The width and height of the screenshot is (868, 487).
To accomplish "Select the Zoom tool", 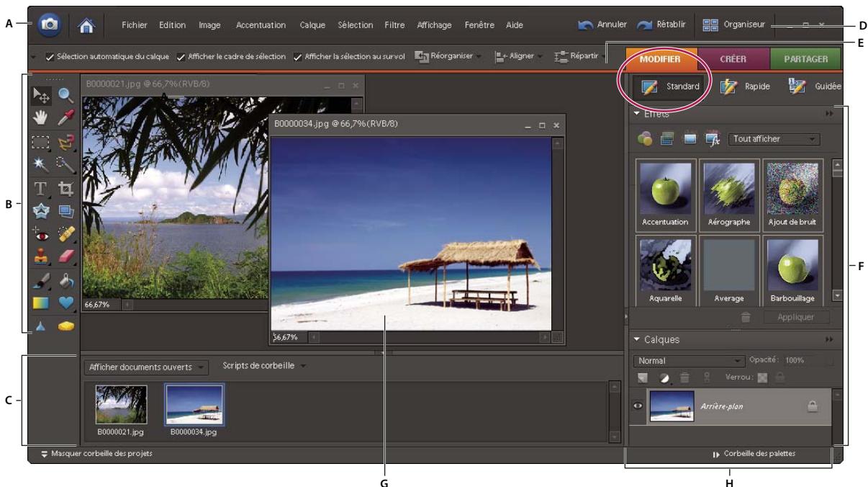I will [x=66, y=94].
